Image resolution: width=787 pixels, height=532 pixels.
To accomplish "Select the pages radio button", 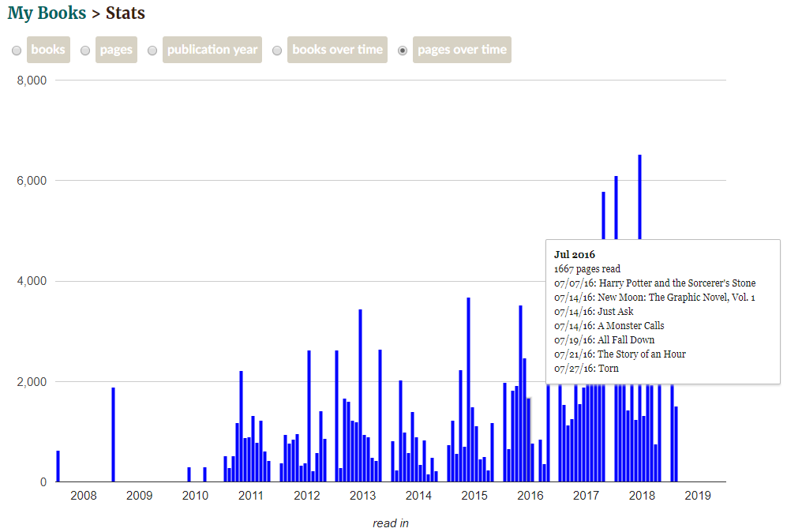I will click(85, 51).
